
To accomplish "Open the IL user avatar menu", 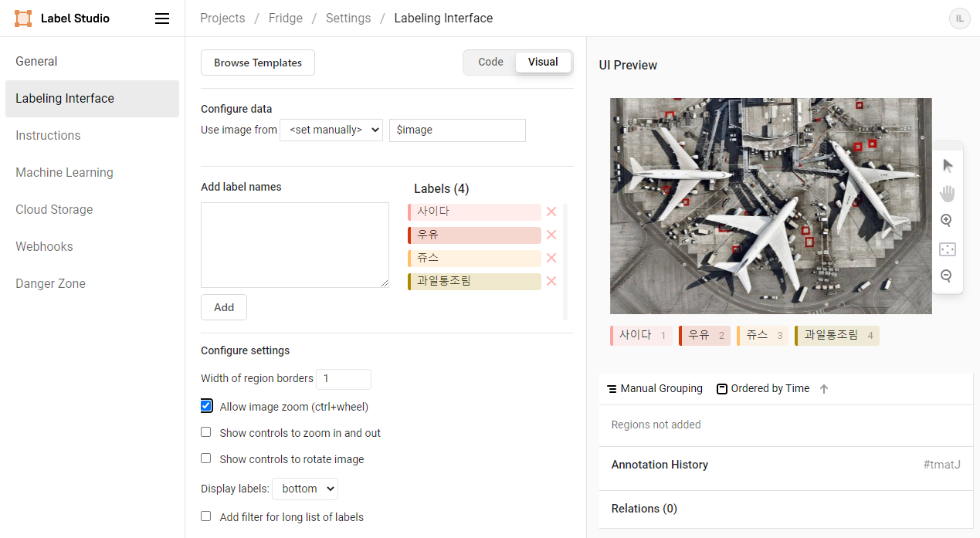I will [959, 19].
